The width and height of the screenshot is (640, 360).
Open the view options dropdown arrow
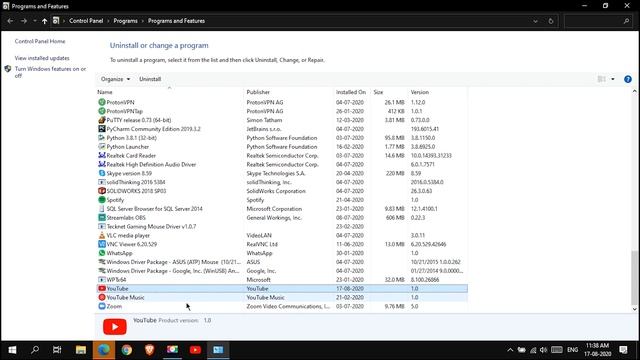613,79
